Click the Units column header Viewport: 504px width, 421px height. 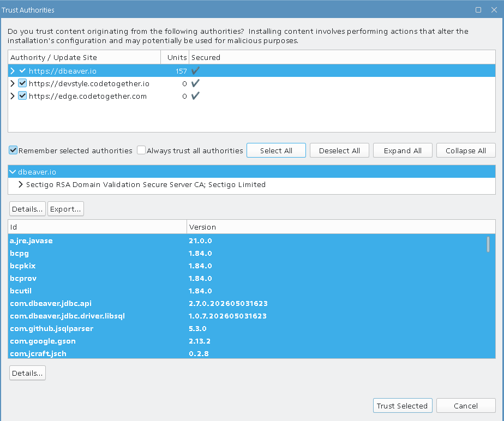175,57
